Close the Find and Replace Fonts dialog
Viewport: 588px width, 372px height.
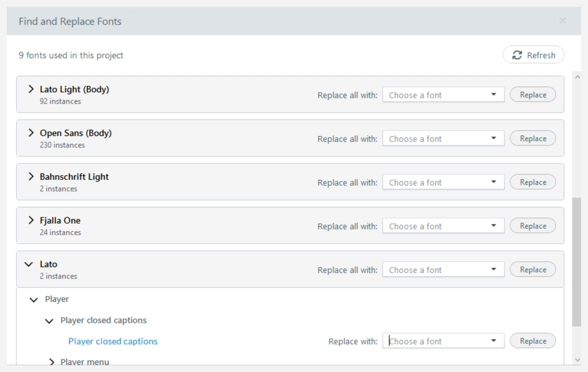[x=563, y=21]
